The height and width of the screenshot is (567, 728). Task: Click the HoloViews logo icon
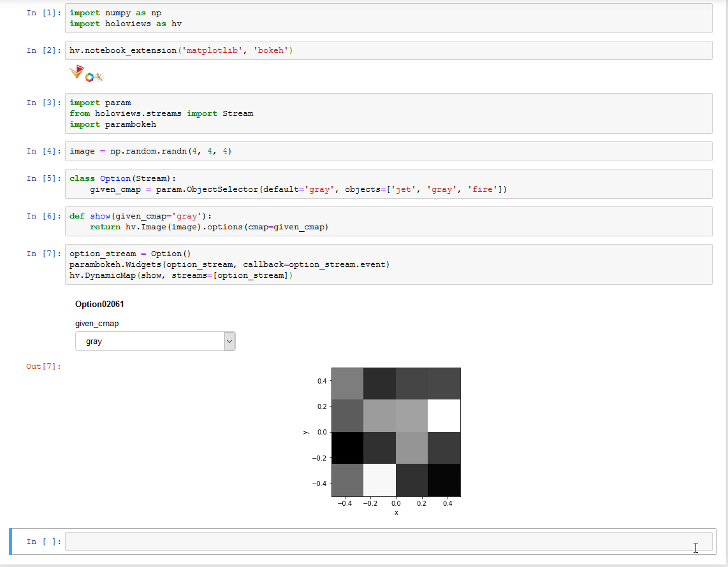tap(76, 71)
